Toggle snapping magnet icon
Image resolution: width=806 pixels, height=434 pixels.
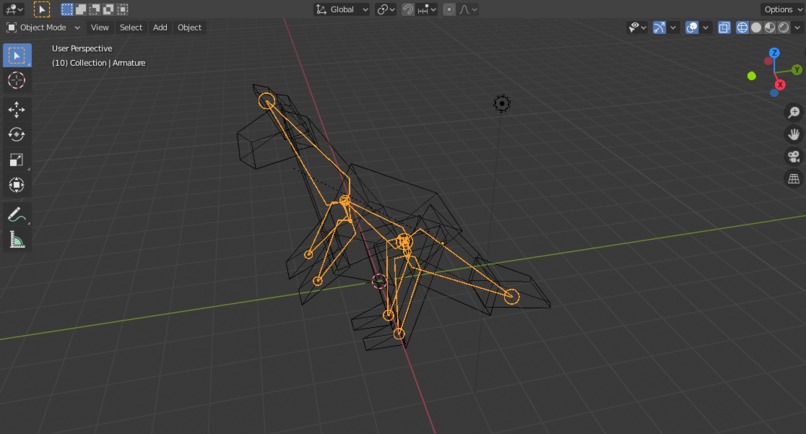[408, 9]
